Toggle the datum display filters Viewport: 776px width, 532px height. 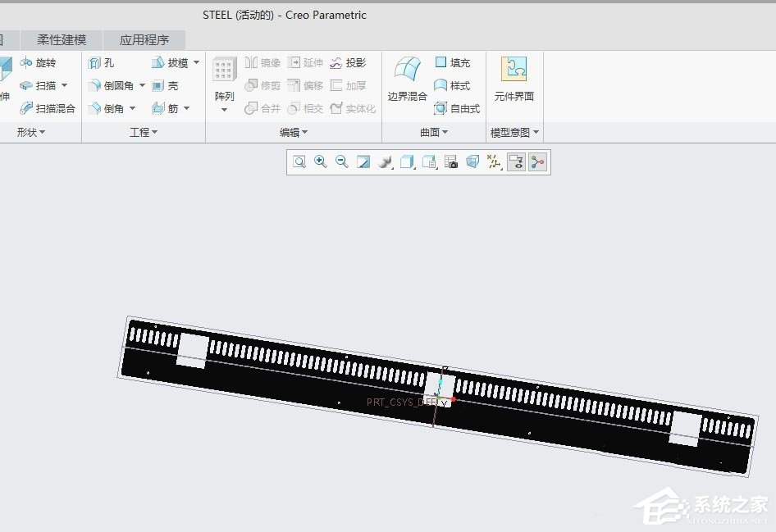click(x=494, y=161)
